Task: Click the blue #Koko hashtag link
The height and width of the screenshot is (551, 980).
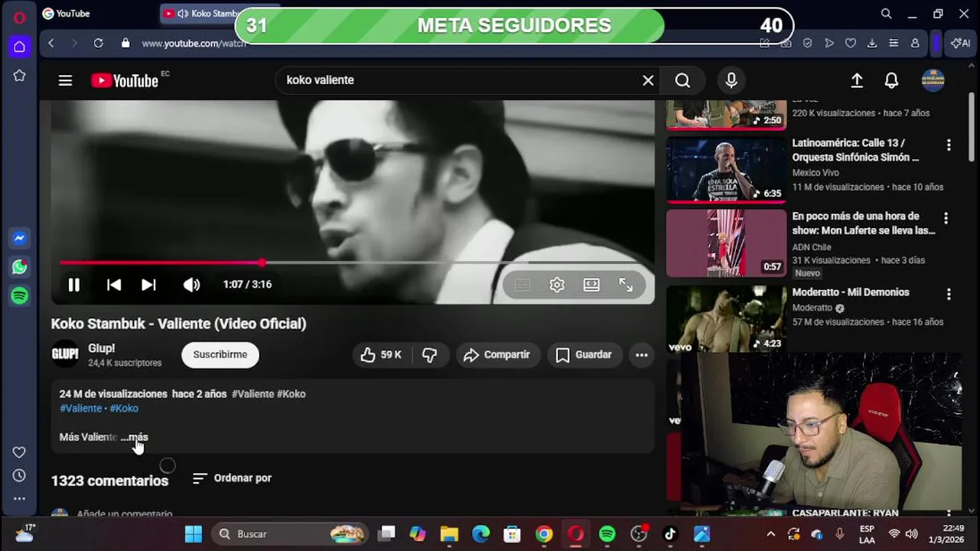Action: tap(124, 409)
